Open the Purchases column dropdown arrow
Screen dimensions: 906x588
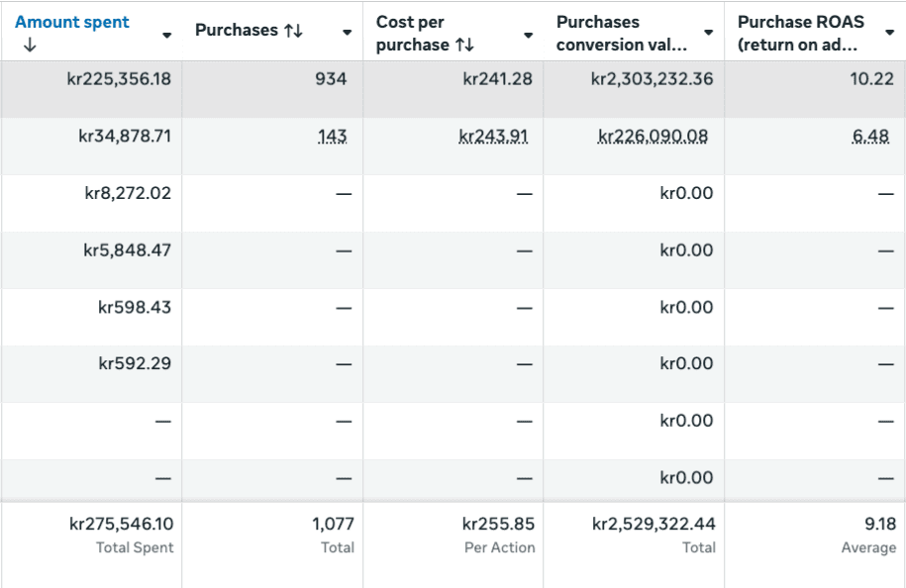click(x=347, y=33)
